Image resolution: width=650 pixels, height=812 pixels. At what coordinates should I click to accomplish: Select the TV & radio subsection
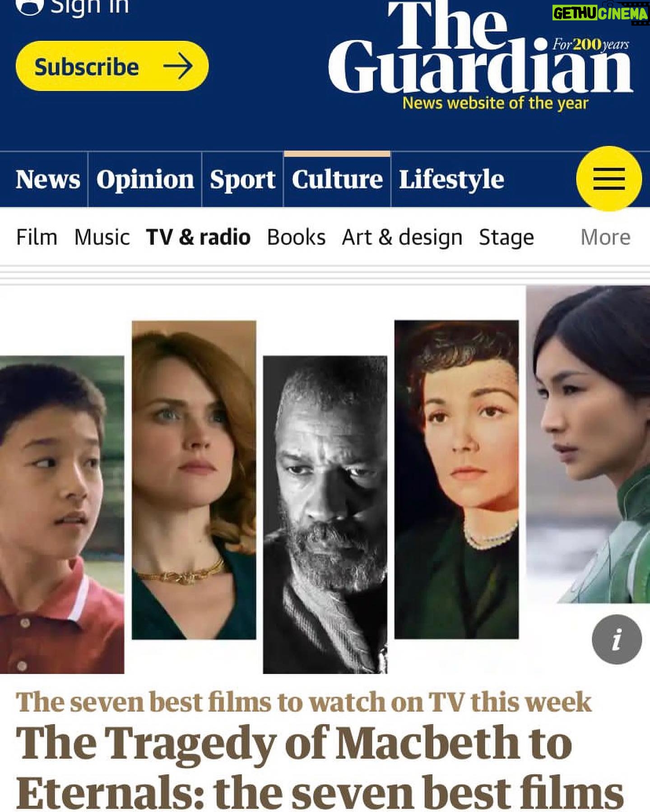pos(198,237)
